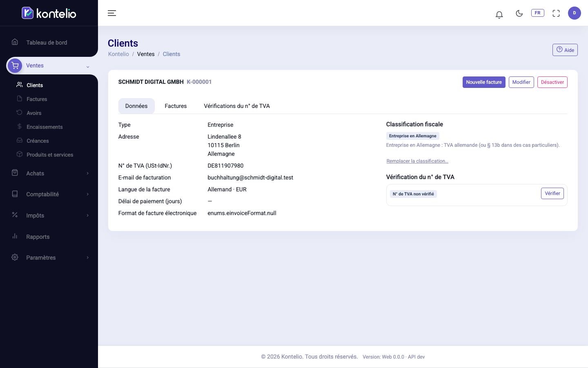588x368 pixels.
Task: Click the Achats bag icon
Action: 15,173
